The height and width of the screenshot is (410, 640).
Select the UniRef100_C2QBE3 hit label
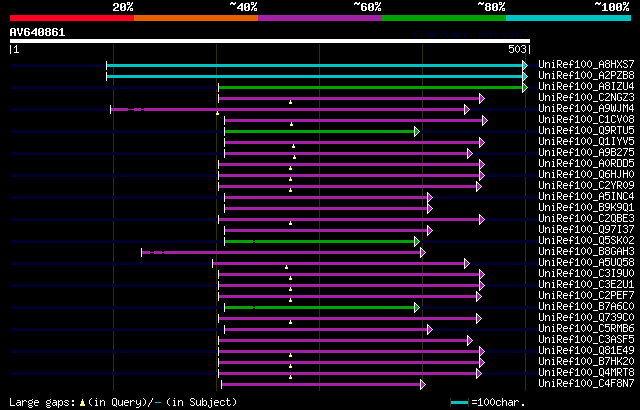click(586, 219)
